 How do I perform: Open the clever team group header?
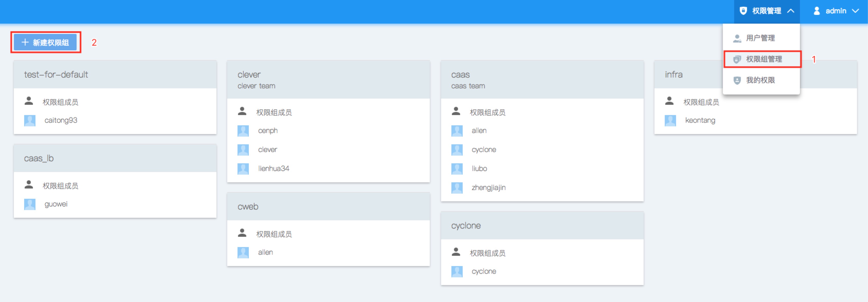coord(328,80)
